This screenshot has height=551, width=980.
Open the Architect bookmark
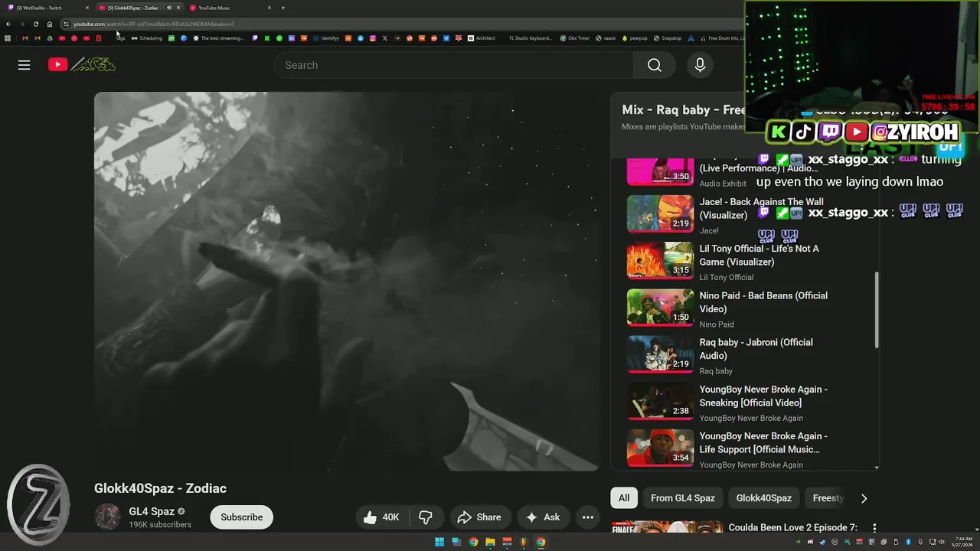point(482,38)
